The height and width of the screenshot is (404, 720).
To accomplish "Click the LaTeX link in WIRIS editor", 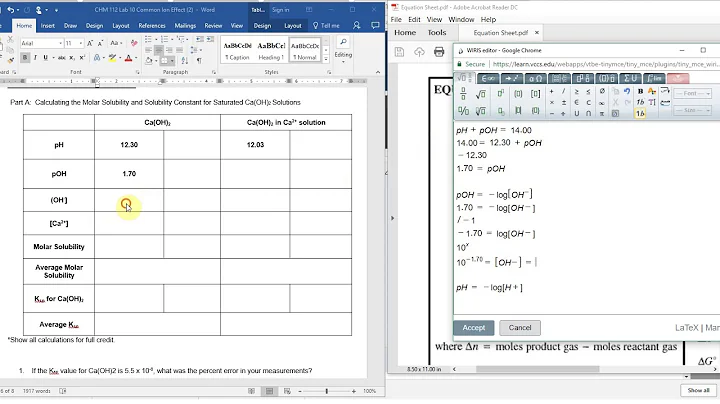I will 686,328.
